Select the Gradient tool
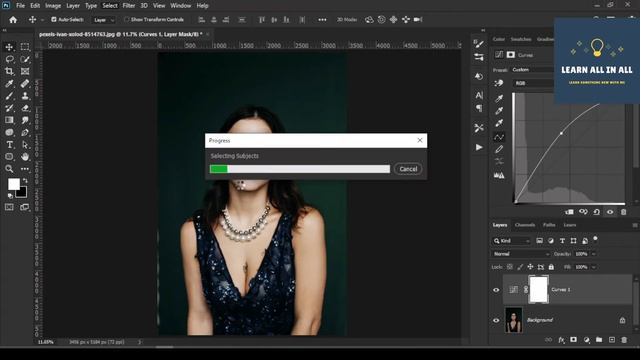 point(9,120)
